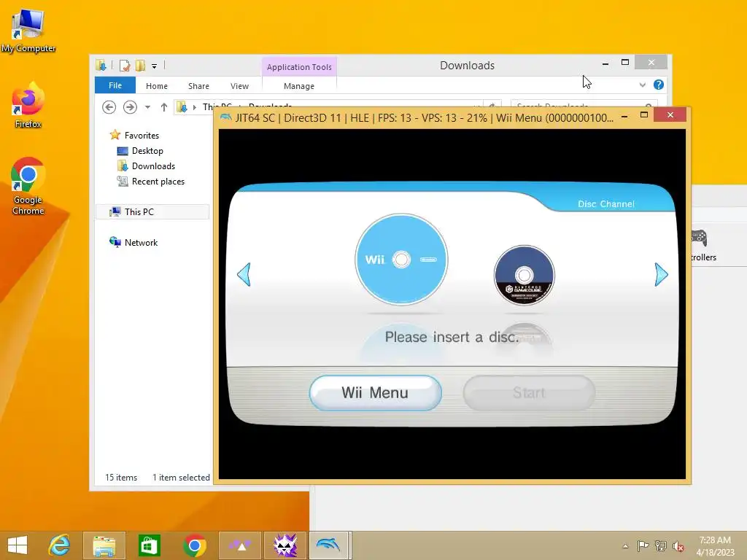Click the purple spiky creature taskbar icon
Screen dimensions: 747x560
click(x=285, y=545)
